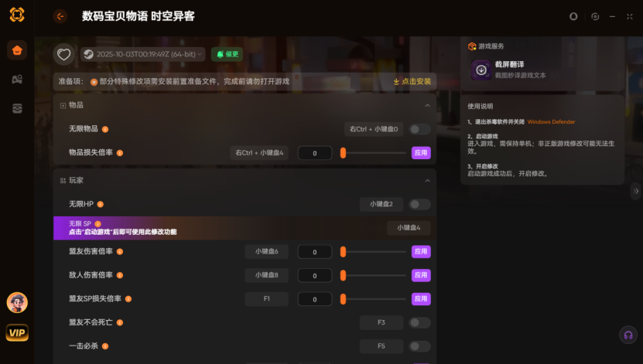Viewport: 643px width, 364px height.
Task: Turn on 盟友不会死亡 switch
Action: [419, 322]
